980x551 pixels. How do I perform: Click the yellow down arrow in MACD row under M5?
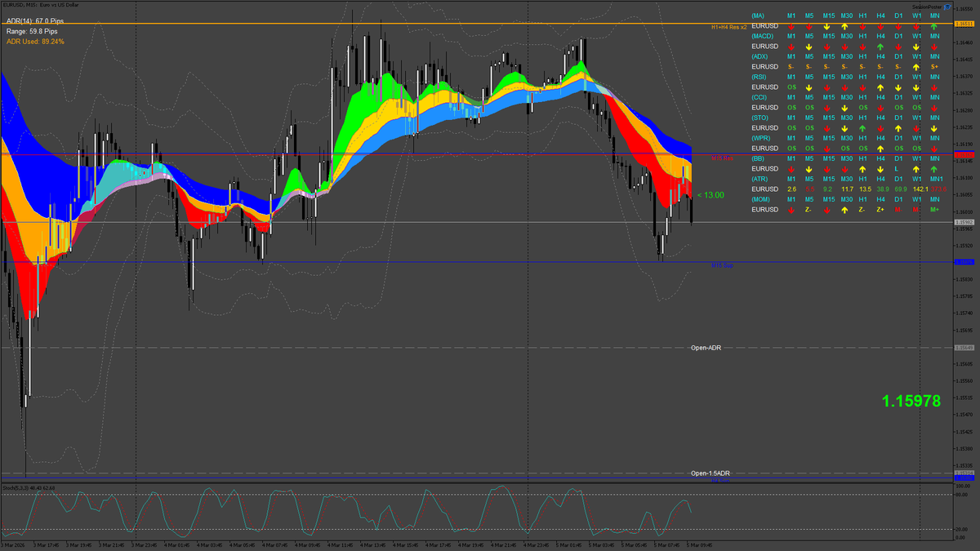808,46
